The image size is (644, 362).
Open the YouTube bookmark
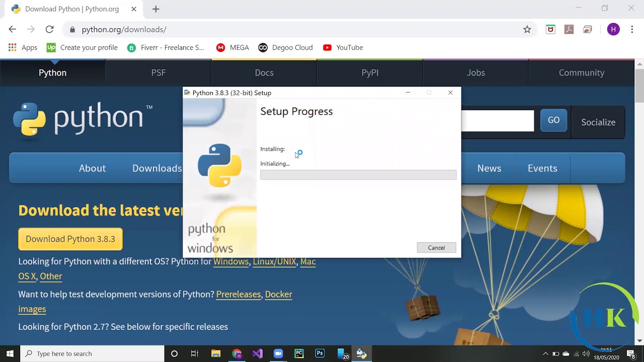[343, 48]
